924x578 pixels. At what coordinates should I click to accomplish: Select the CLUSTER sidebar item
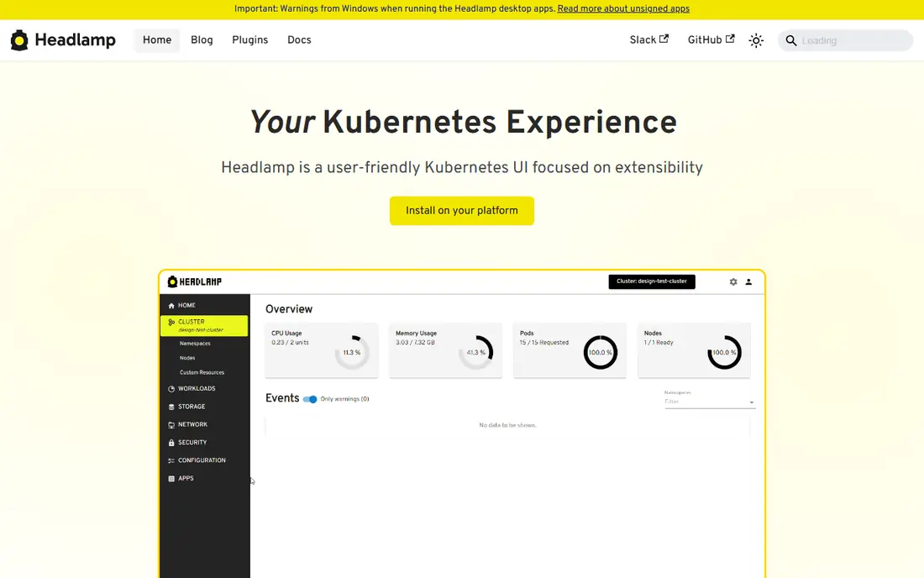click(204, 326)
